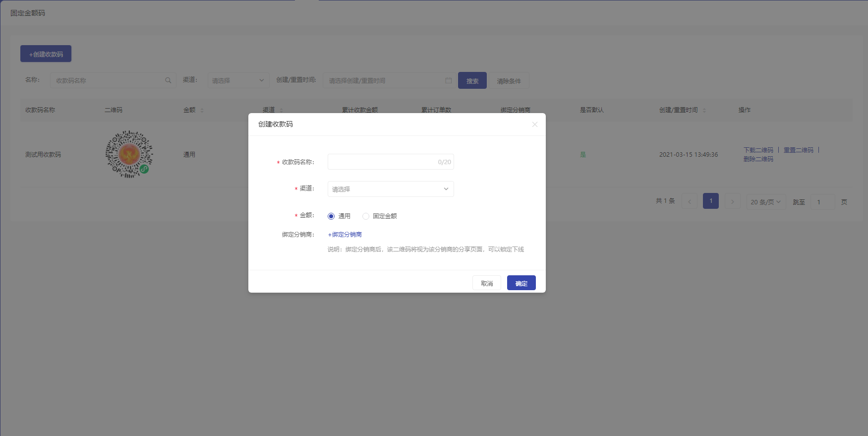Click the 删除二维码 link
868x436 pixels.
(x=758, y=159)
